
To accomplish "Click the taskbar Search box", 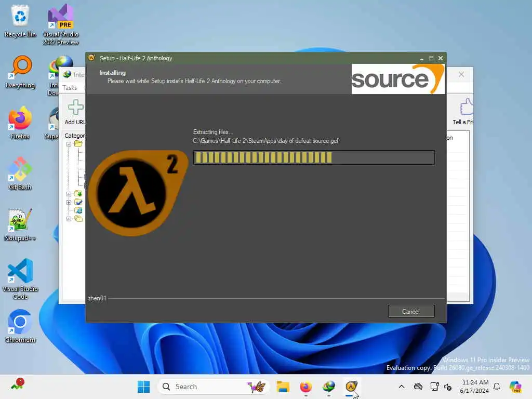I will [213, 387].
